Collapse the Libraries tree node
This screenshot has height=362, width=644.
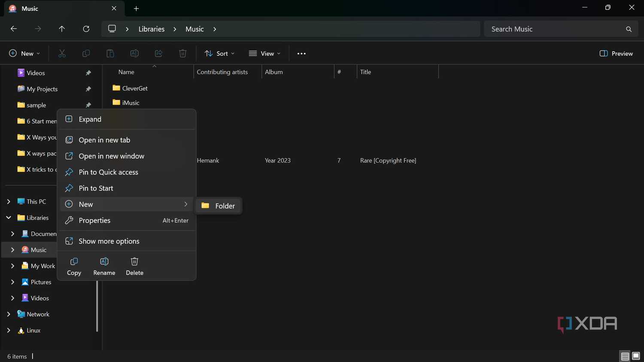[x=9, y=217]
